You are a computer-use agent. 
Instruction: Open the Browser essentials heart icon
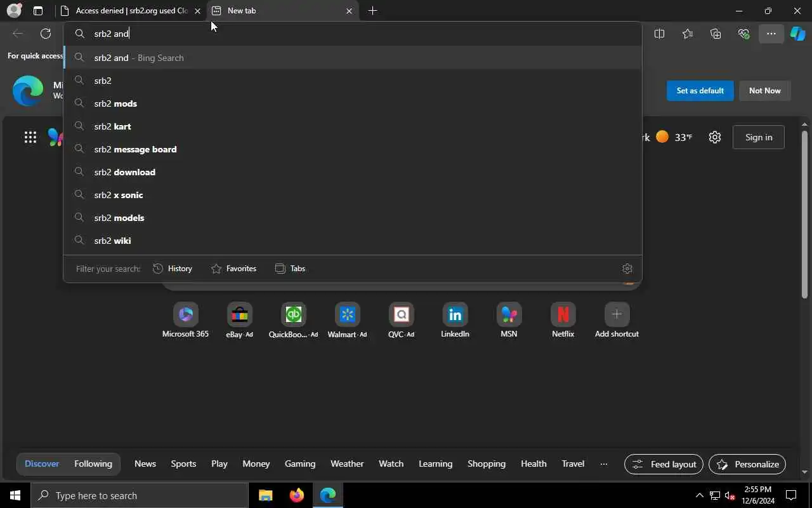point(743,34)
